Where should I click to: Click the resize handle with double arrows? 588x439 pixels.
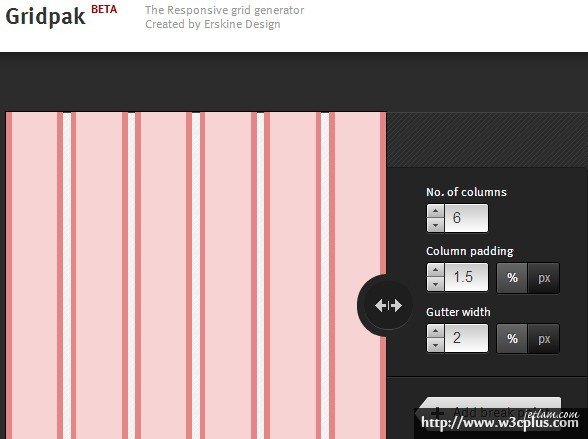click(388, 306)
